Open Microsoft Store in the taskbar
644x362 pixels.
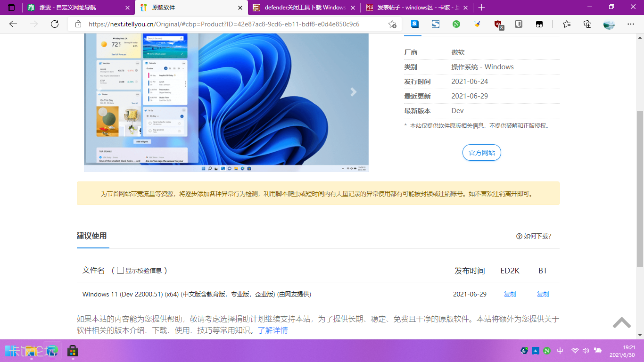click(x=73, y=351)
